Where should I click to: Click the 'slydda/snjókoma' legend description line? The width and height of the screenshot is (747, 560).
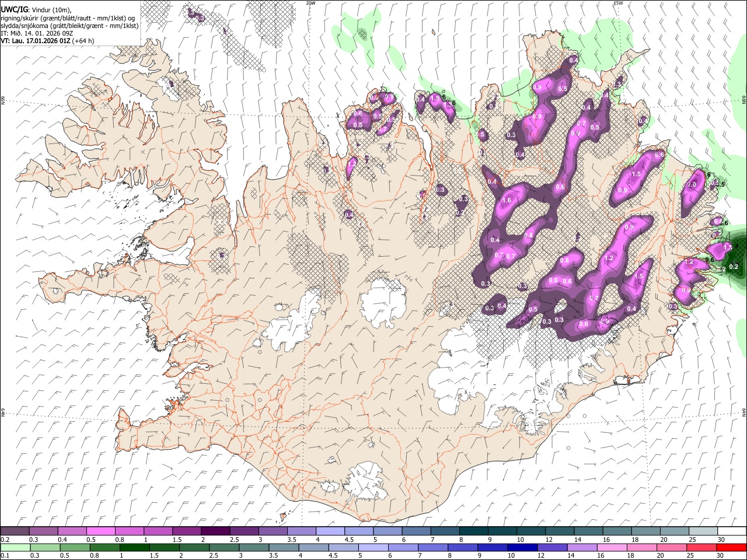69,26
